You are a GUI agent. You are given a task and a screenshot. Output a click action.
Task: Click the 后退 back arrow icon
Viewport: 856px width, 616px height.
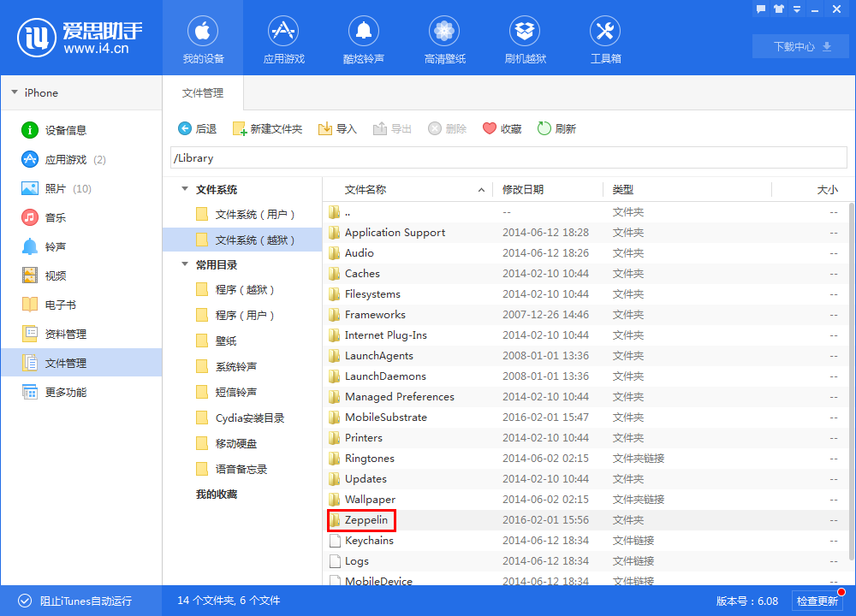point(184,128)
